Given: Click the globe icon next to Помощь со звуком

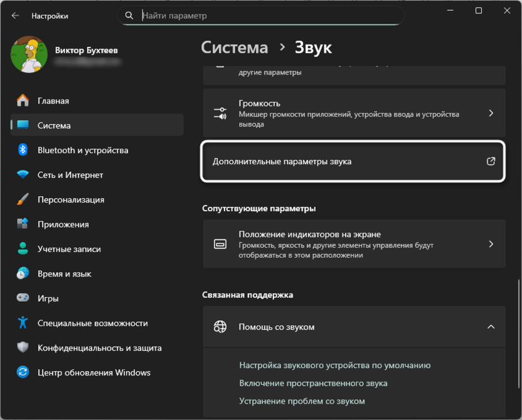Looking at the screenshot, I should 220,327.
